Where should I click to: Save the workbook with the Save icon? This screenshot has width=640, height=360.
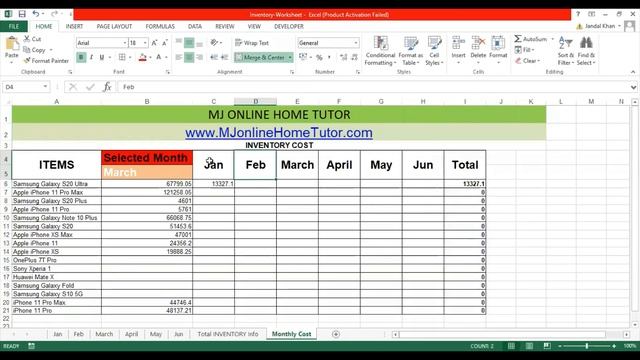point(22,14)
